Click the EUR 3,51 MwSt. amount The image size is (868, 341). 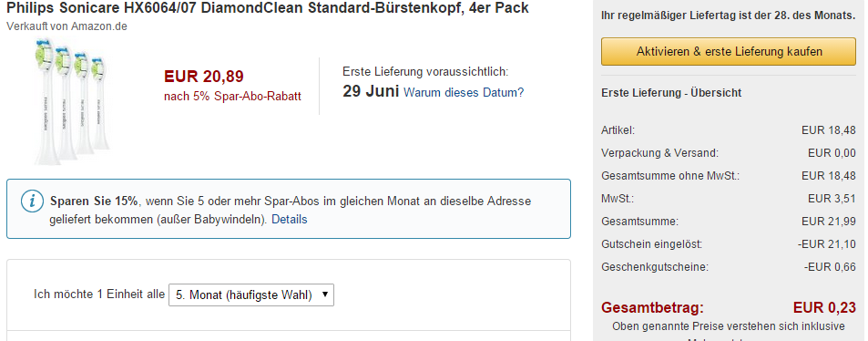[832, 199]
